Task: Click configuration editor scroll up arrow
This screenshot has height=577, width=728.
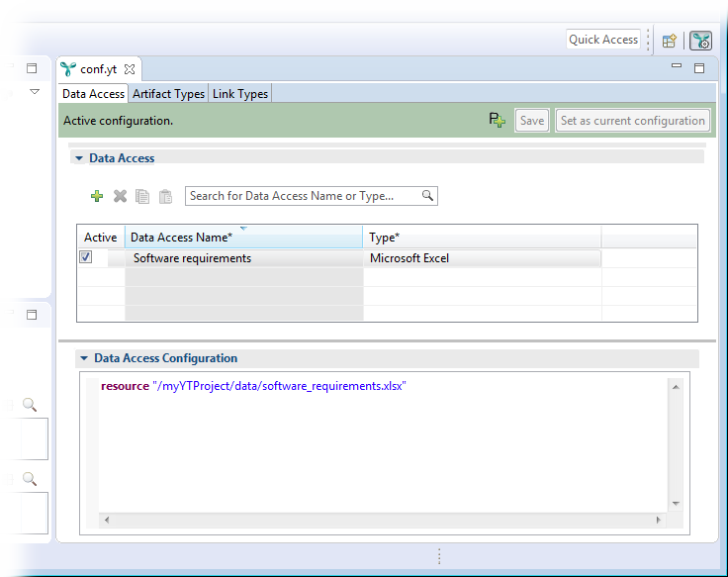Action: tap(676, 387)
